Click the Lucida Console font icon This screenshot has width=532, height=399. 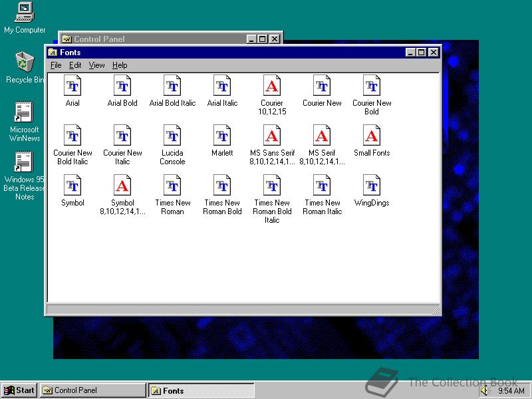172,136
